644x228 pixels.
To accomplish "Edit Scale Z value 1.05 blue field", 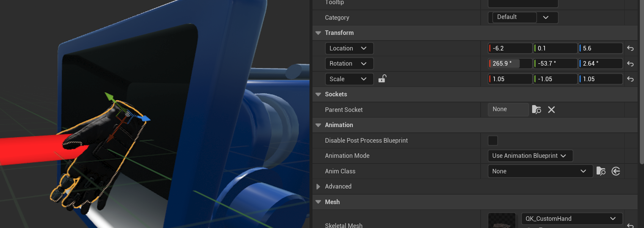I will pos(600,79).
